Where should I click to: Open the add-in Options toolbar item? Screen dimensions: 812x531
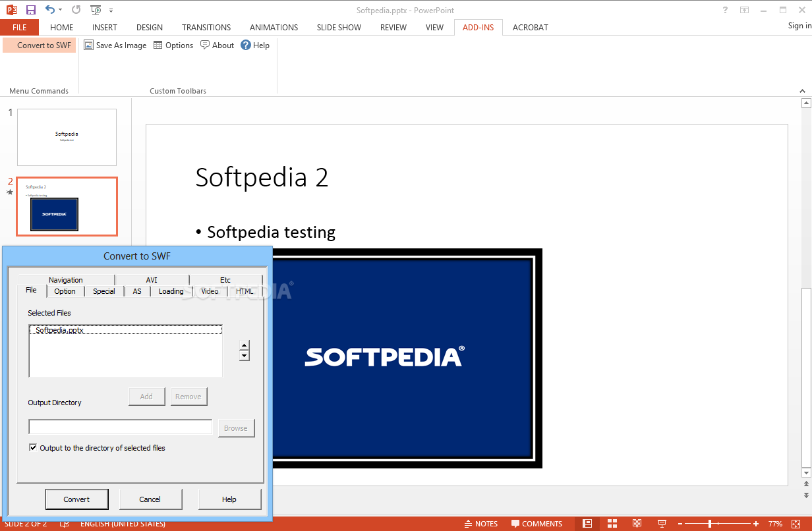pos(173,45)
